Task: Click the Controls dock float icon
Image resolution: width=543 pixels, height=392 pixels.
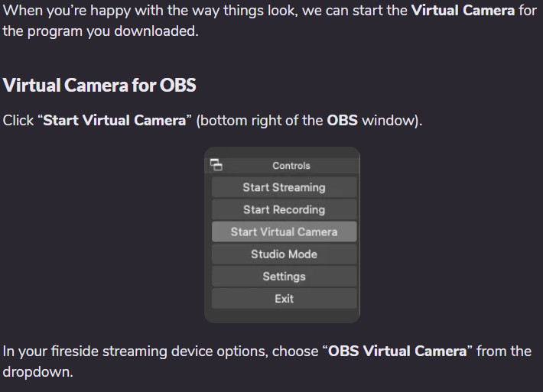Action: coord(216,165)
